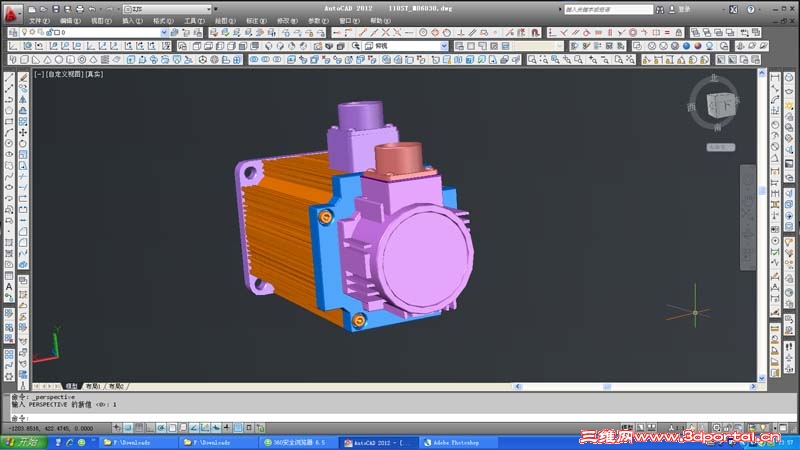Image resolution: width=800 pixels, height=450 pixels.
Task: Click the Exchange X icon in title bar
Action: click(x=733, y=9)
